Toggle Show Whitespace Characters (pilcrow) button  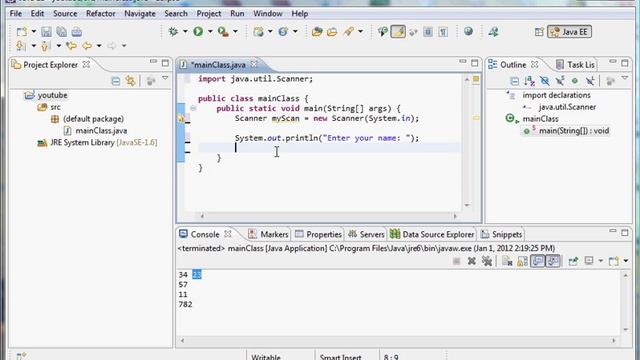coord(443,31)
